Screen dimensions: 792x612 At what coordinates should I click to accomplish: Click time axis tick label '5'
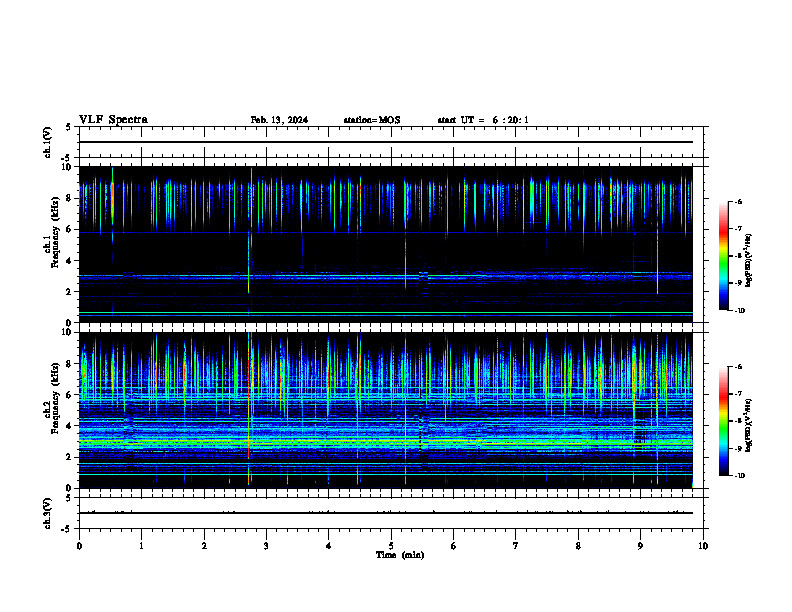point(391,546)
